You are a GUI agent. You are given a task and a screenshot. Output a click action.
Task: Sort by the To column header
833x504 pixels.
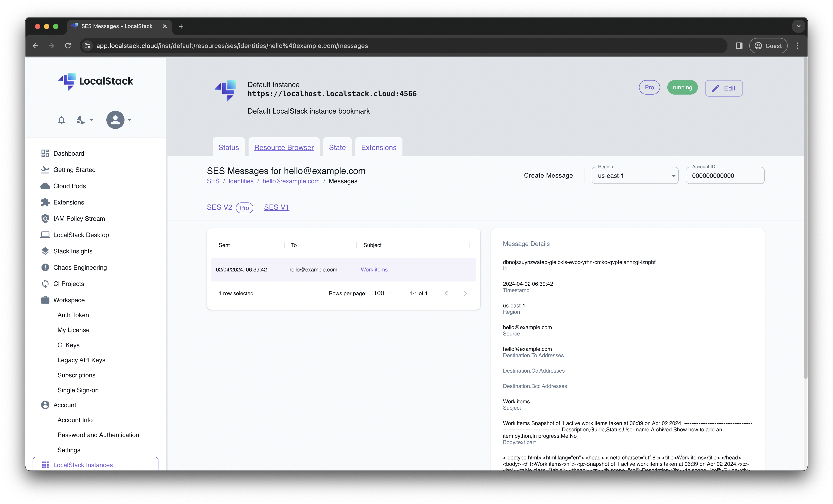pos(294,245)
